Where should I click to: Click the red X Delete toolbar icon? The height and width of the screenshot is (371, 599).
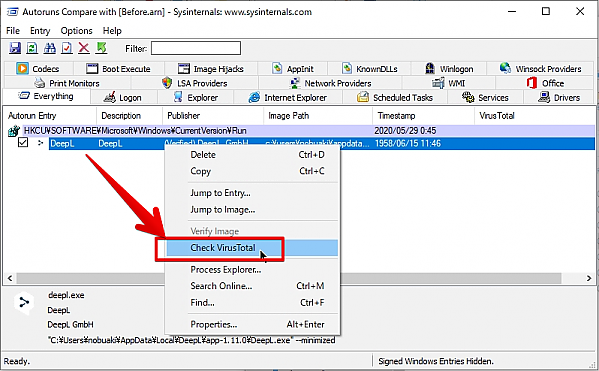tap(84, 48)
